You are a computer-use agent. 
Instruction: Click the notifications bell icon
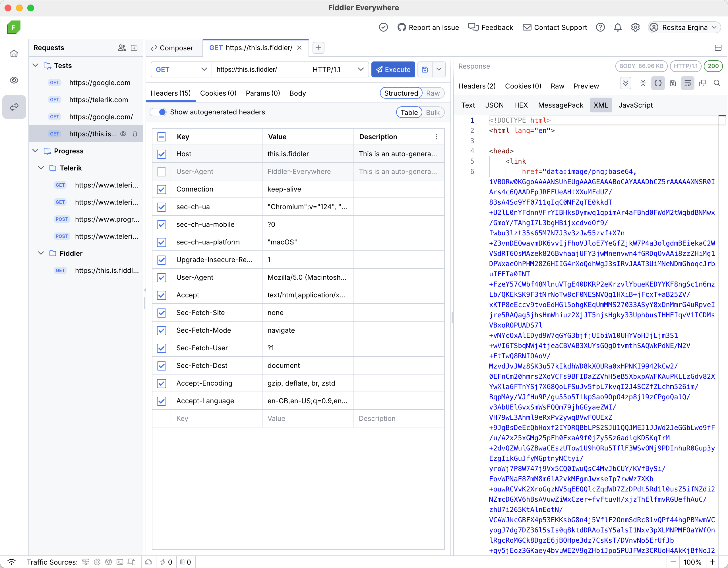(618, 27)
